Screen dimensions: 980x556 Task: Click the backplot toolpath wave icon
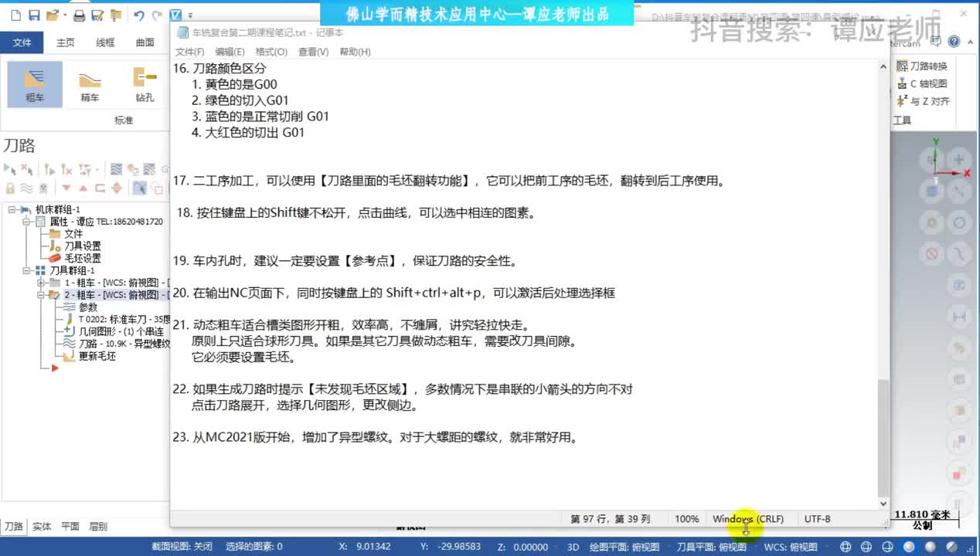(116, 169)
